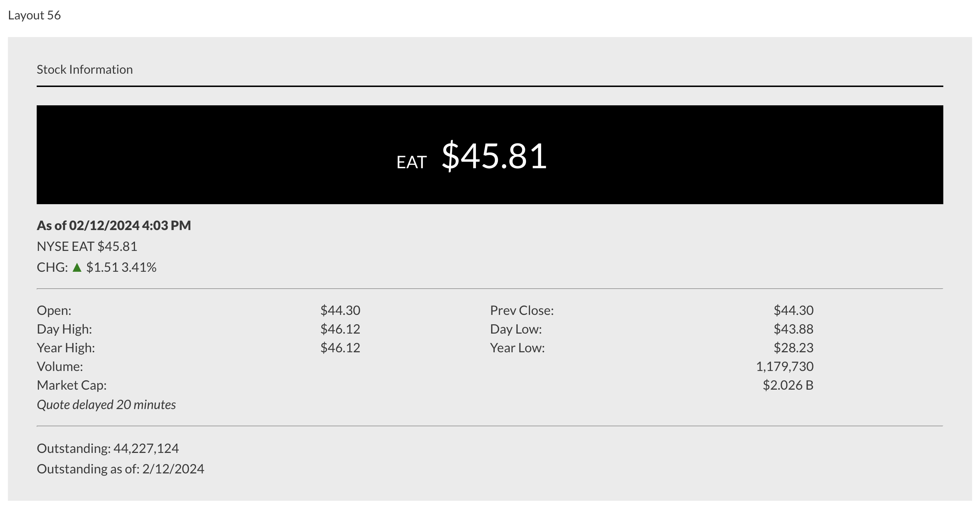Click the NYSE EAT $45.81 line
The height and width of the screenshot is (509, 980).
(x=87, y=246)
